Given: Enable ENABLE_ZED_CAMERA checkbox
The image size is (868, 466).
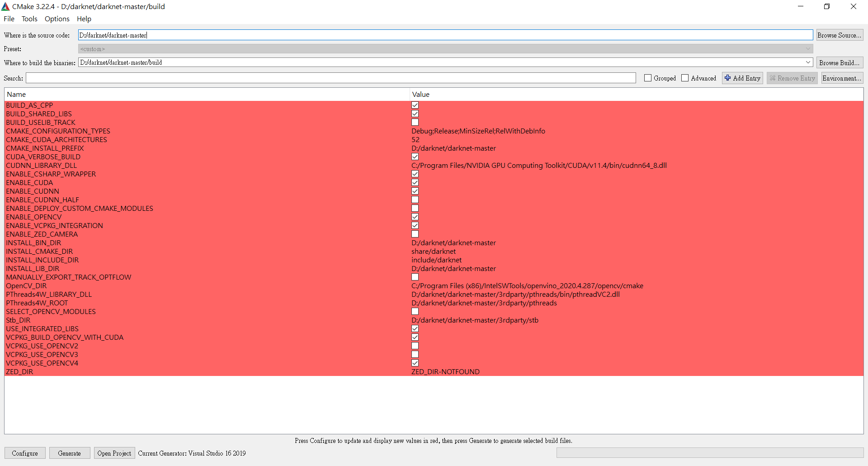Looking at the screenshot, I should (x=415, y=234).
